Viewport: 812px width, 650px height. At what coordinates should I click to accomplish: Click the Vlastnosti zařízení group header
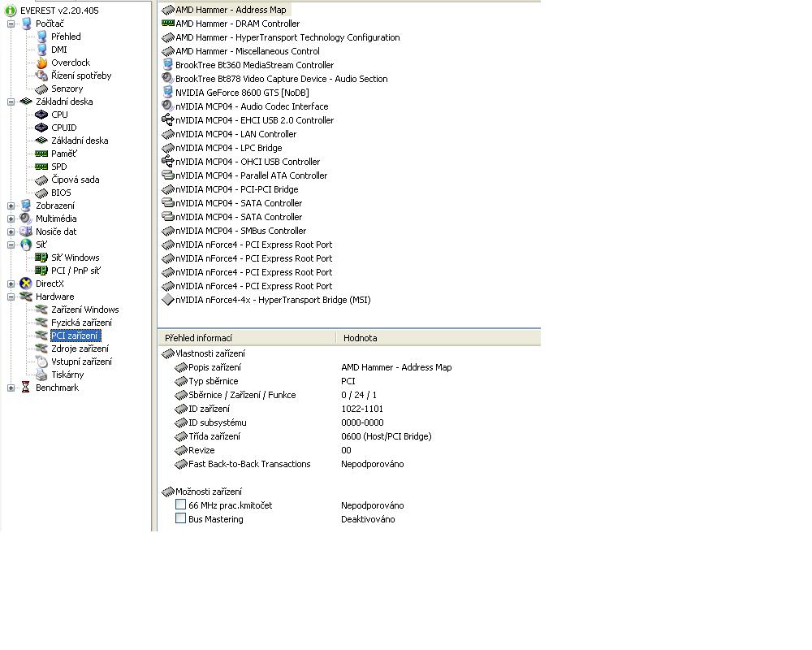tap(203, 353)
